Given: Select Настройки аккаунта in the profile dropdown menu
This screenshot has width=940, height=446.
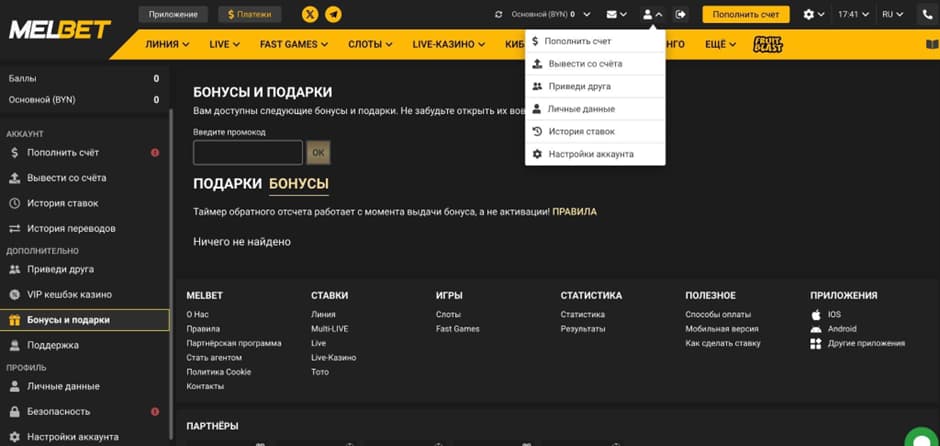Looking at the screenshot, I should click(x=595, y=154).
